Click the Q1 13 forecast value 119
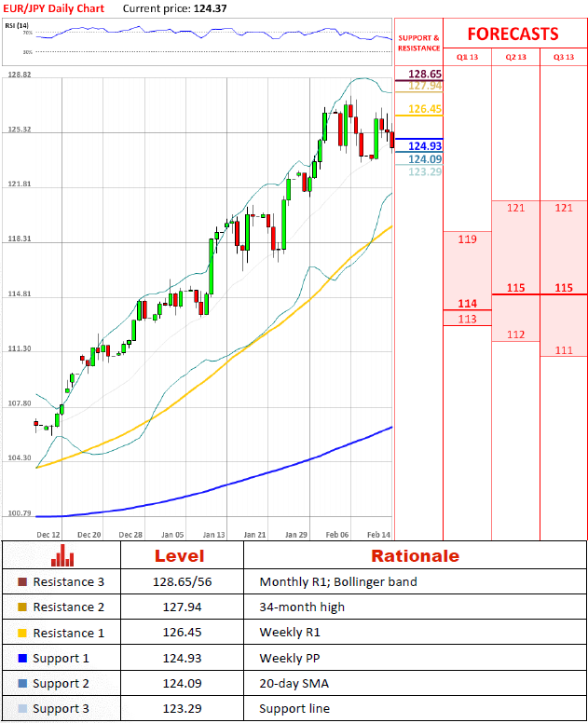This screenshot has height=723, width=588. [x=467, y=239]
